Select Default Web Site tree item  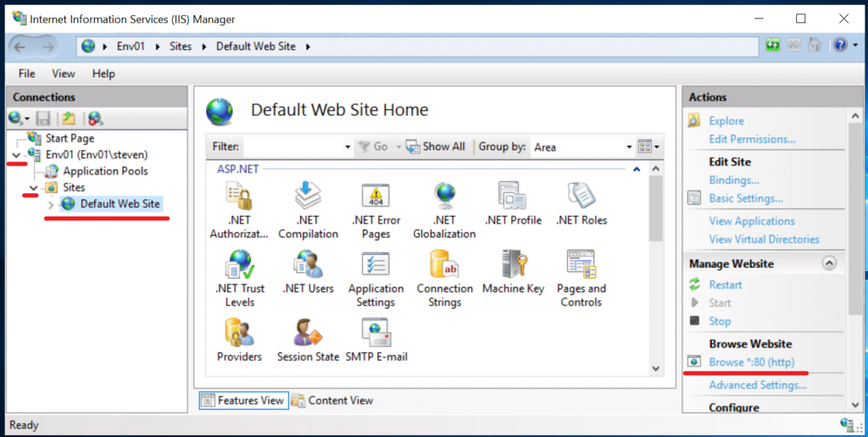pyautogui.click(x=120, y=203)
